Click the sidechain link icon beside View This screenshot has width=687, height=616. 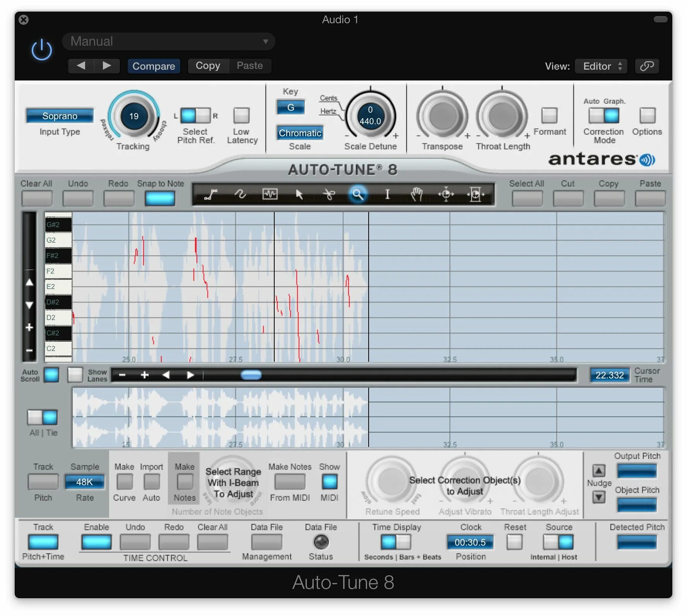tap(647, 66)
